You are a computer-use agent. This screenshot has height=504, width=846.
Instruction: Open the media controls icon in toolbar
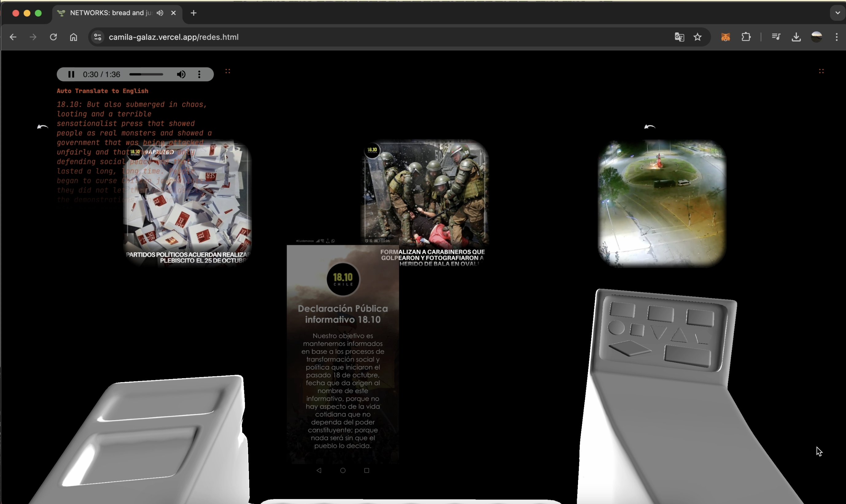point(776,37)
